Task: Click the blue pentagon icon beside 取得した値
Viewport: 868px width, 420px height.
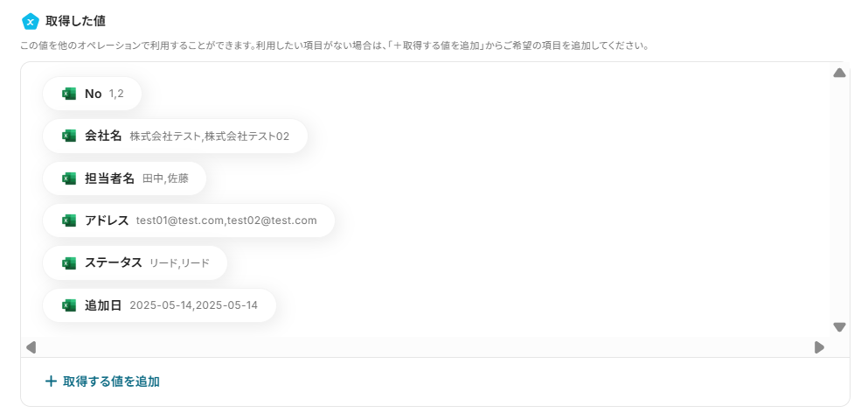Action: pos(31,22)
